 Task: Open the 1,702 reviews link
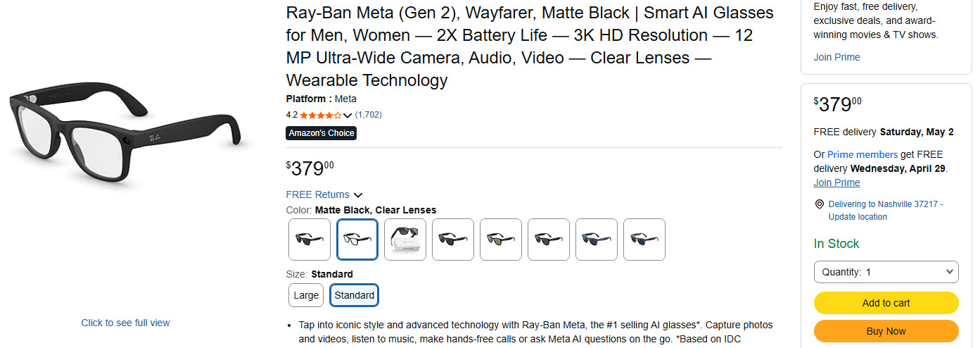[x=369, y=114]
